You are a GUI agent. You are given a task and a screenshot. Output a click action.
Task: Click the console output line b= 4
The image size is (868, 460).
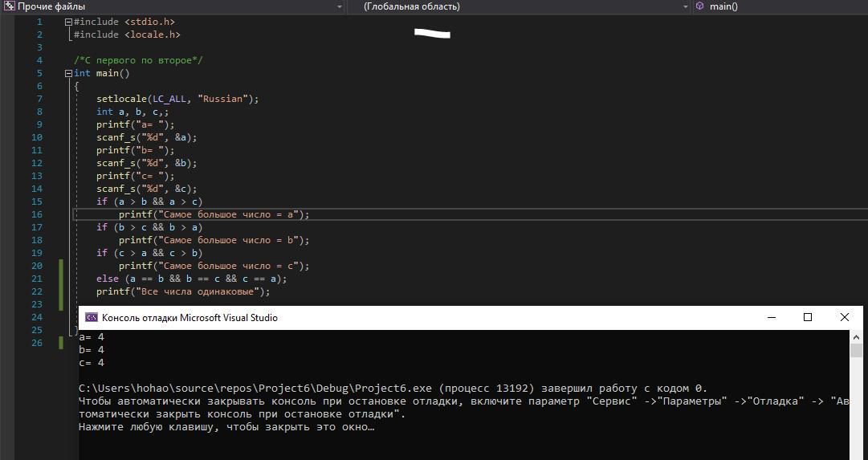(92, 350)
